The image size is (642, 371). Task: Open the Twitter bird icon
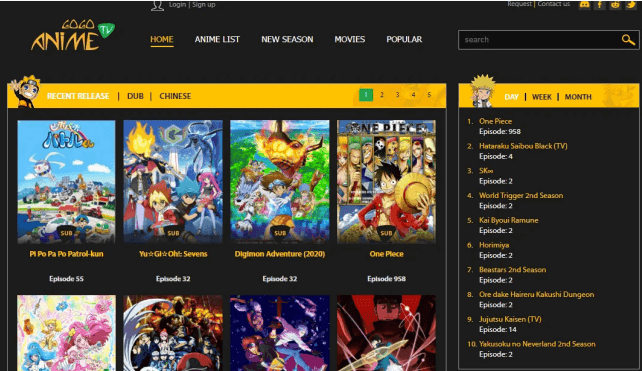click(631, 5)
